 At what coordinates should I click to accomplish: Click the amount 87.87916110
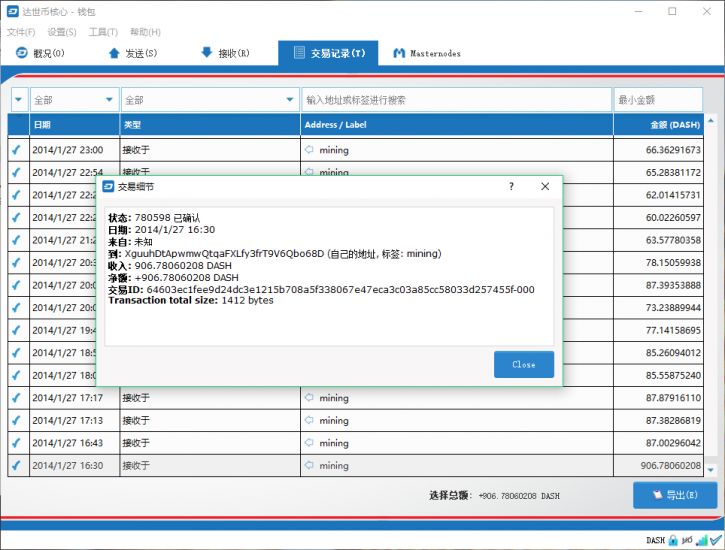pos(673,397)
